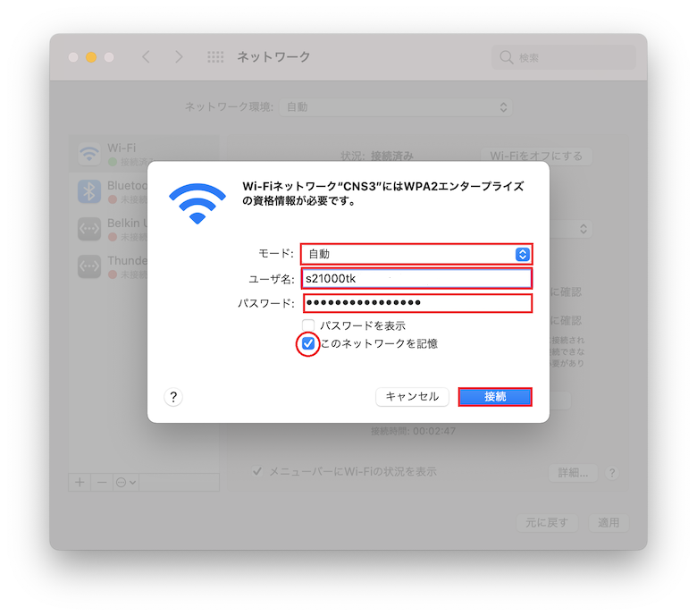Click the minus button to remove service
Screen dimensions: 697x616
pyautogui.click(x=102, y=482)
